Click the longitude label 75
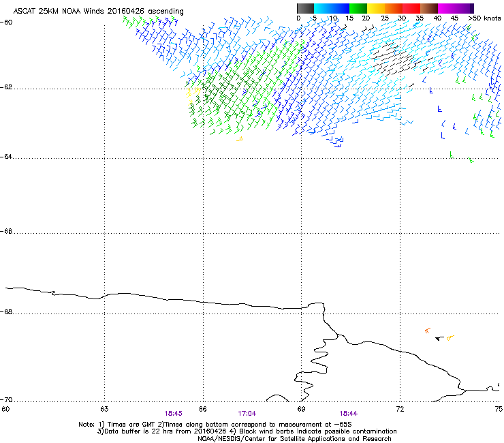This screenshot has width=504, height=443. 499,409
